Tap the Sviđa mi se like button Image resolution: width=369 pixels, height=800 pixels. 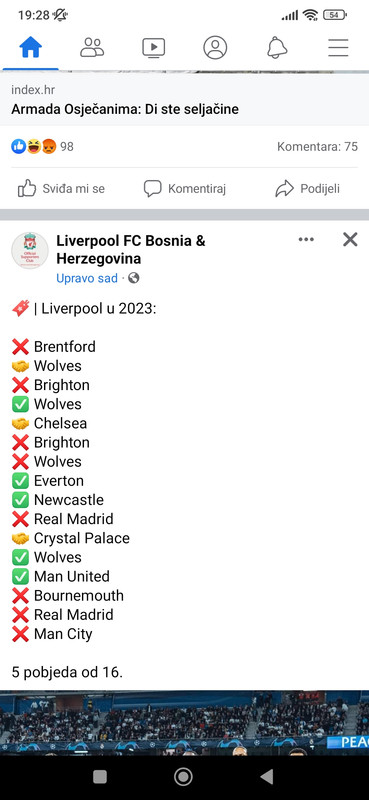point(61,189)
